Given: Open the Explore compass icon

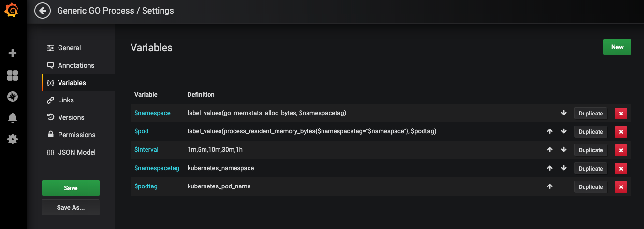Looking at the screenshot, I should [13, 97].
